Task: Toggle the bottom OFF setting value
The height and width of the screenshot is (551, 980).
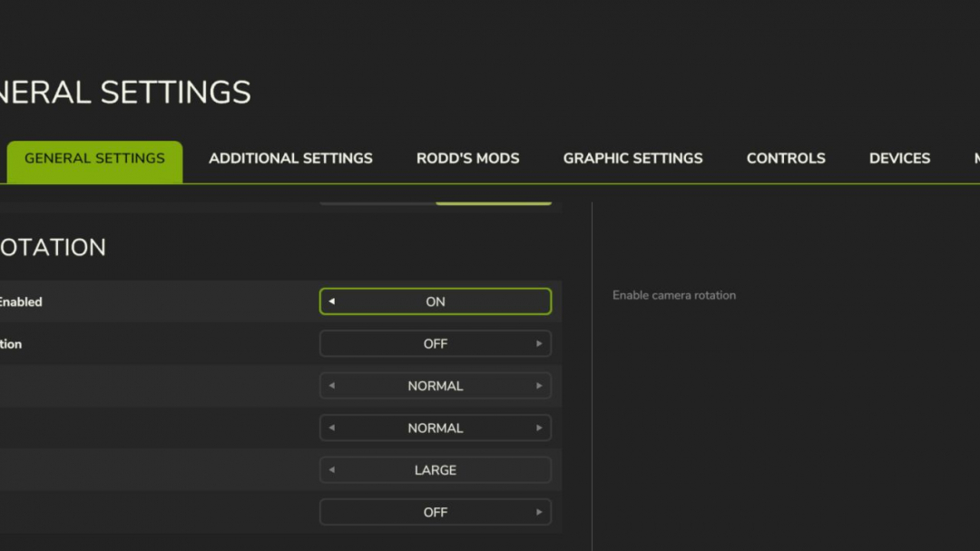Action: click(436, 512)
